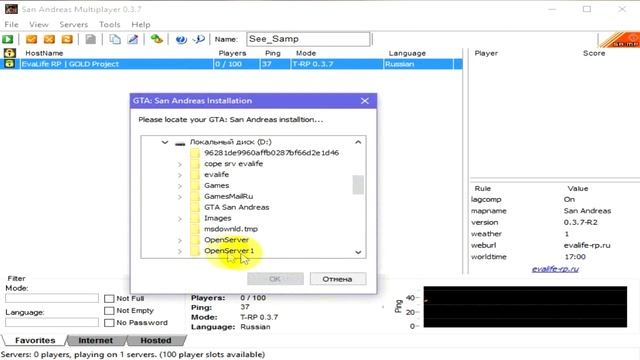
Task: Sort by the Mode column header
Action: pos(306,53)
